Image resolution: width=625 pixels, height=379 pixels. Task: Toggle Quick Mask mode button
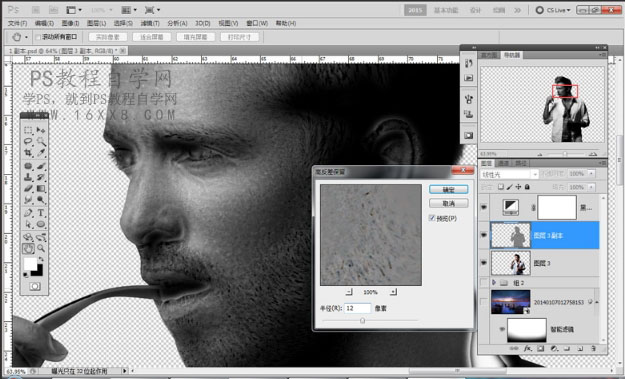pyautogui.click(x=35, y=286)
